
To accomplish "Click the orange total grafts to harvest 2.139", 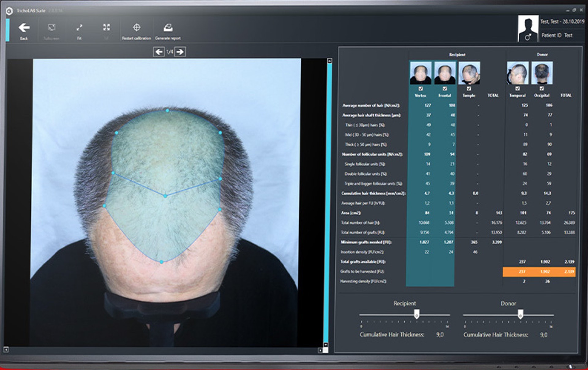I will coord(569,272).
